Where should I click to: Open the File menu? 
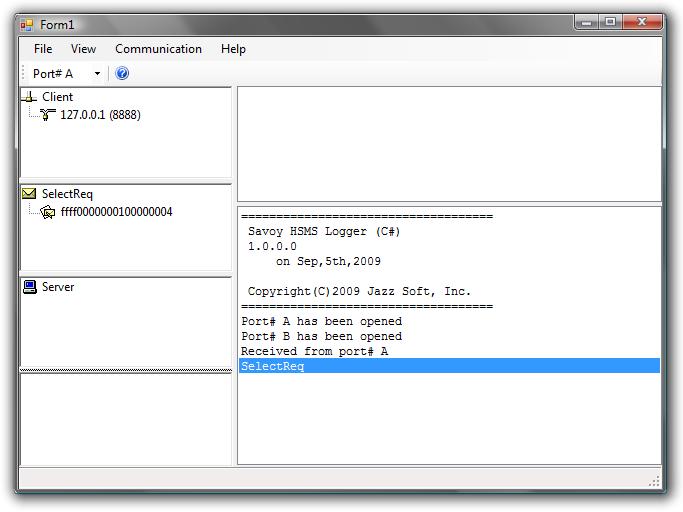tap(43, 49)
